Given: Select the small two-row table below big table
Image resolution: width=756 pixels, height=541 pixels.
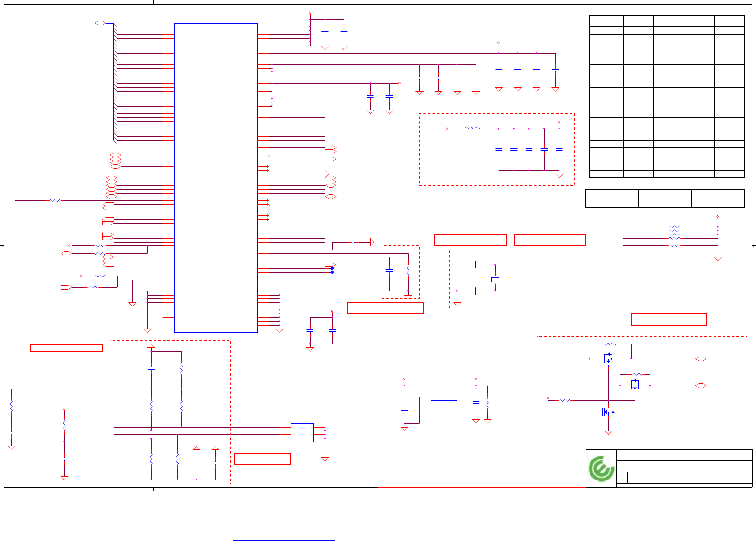Looking at the screenshot, I should (665, 198).
